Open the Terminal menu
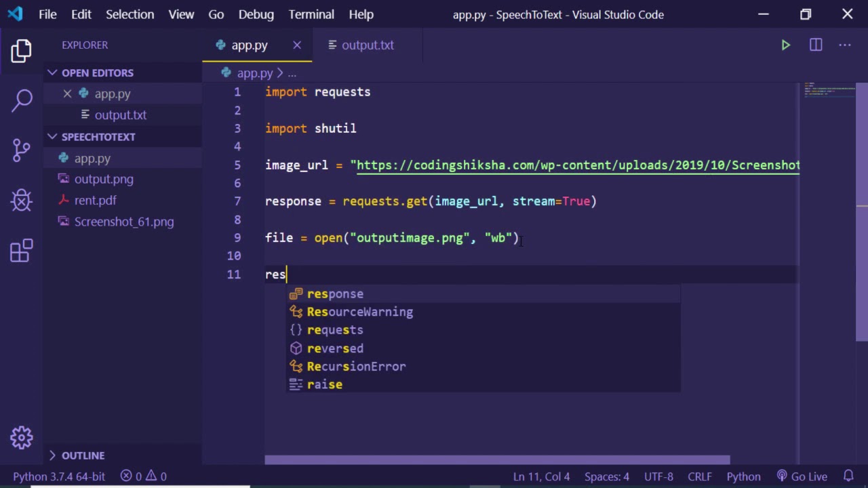The image size is (868, 488). [x=311, y=14]
